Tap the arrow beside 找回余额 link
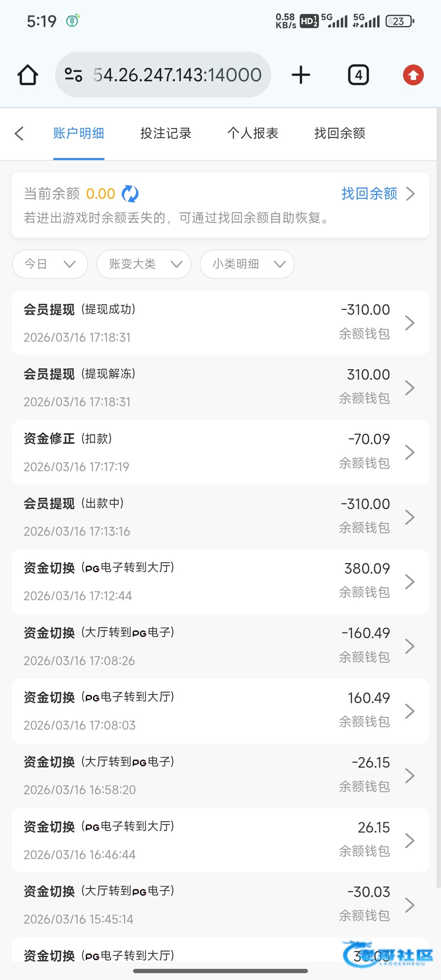441x980 pixels. tap(410, 194)
